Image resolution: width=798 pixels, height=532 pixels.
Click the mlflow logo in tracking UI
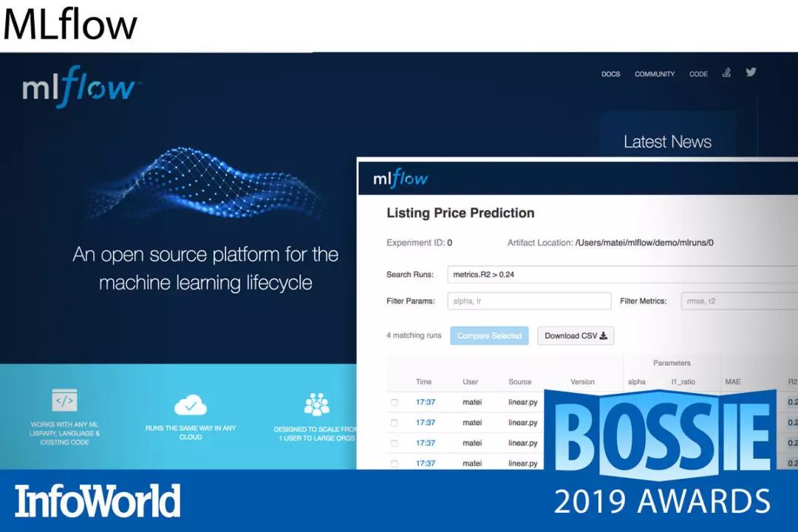coord(400,179)
